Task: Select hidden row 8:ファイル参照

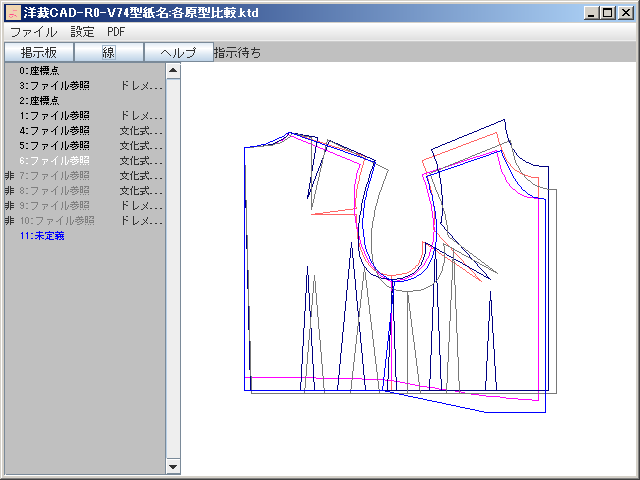Action: 85,191
